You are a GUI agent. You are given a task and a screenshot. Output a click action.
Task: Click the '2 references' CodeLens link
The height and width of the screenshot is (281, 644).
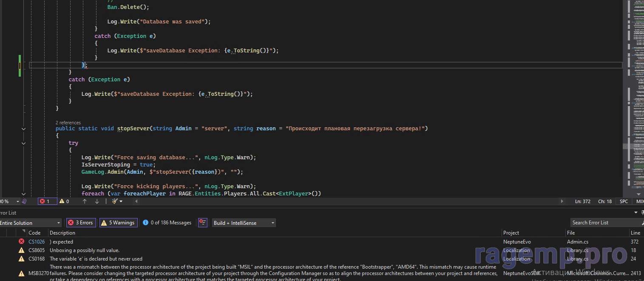[68, 123]
